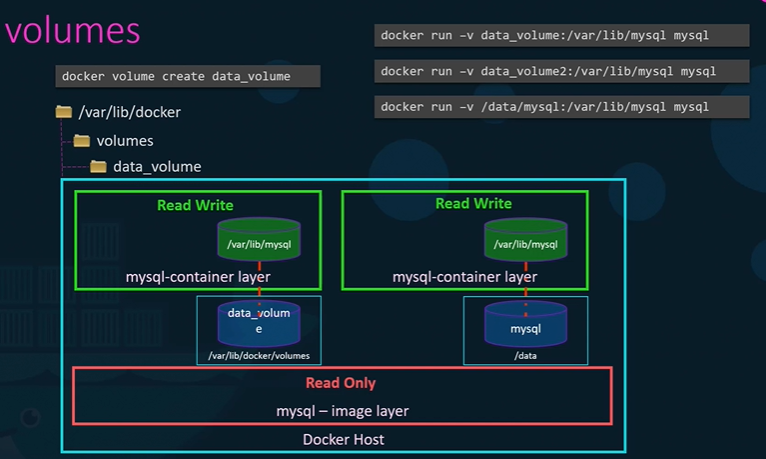Click the 'mysql – image layer' label
The height and width of the screenshot is (459, 766).
tap(342, 411)
